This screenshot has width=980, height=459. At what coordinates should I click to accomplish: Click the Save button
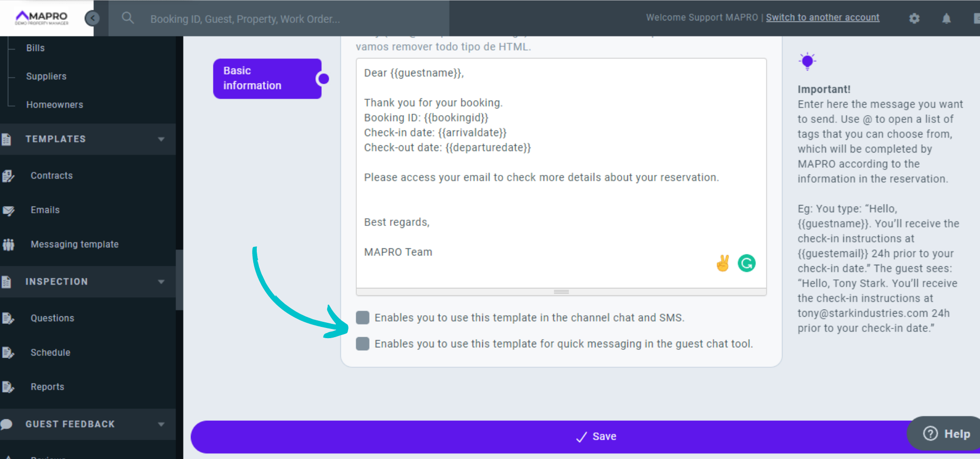[596, 437]
